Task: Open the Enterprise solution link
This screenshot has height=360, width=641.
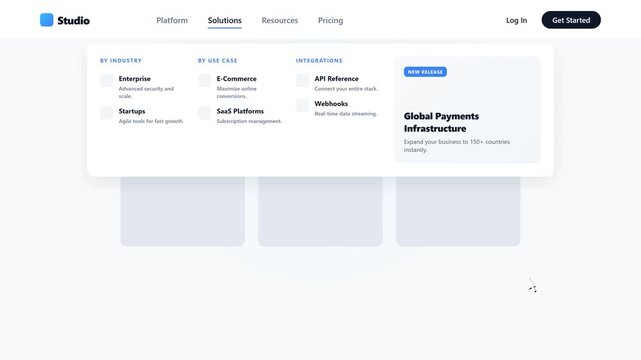Action: point(134,78)
